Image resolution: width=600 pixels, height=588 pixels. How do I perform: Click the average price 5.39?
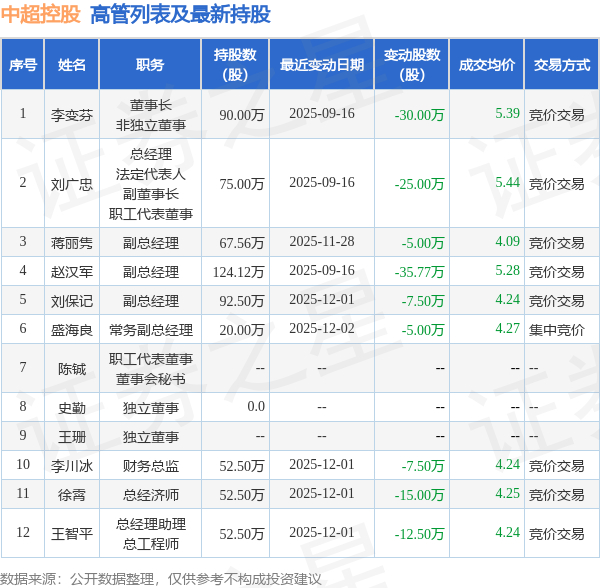coord(507,113)
